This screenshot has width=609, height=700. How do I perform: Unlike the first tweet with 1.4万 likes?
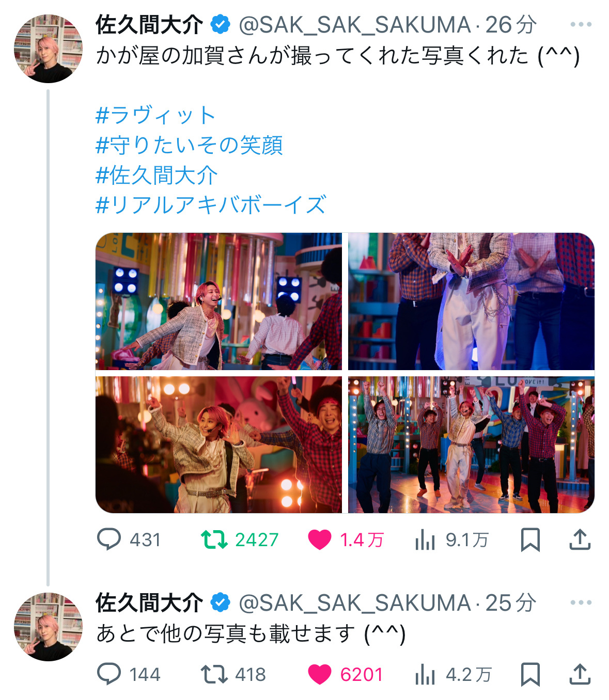tap(319, 540)
